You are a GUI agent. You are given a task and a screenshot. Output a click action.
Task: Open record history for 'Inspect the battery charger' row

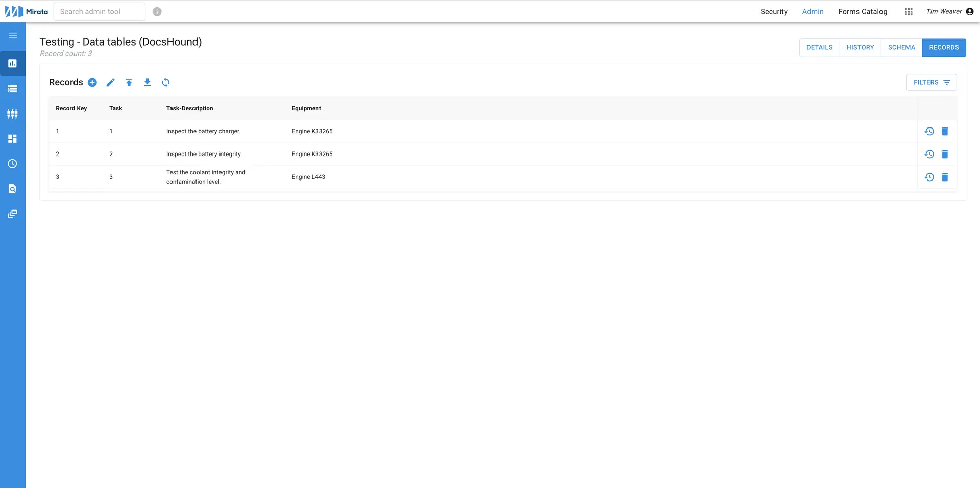click(x=929, y=131)
